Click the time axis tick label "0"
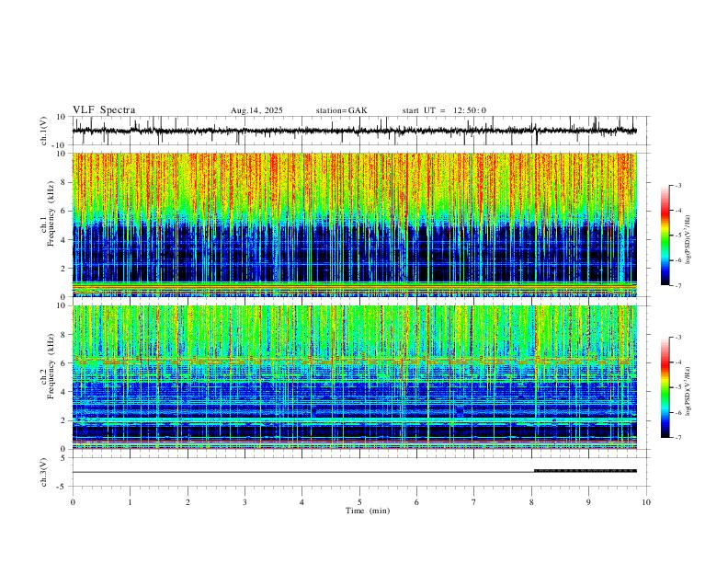Image resolution: width=728 pixels, height=563 pixels. [x=73, y=502]
